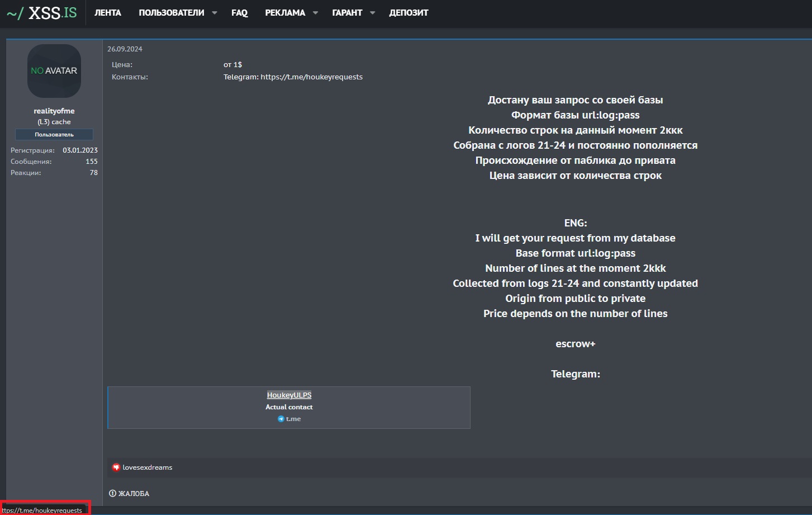Click the "Регистрация:" label
The image size is (812, 515).
point(32,150)
